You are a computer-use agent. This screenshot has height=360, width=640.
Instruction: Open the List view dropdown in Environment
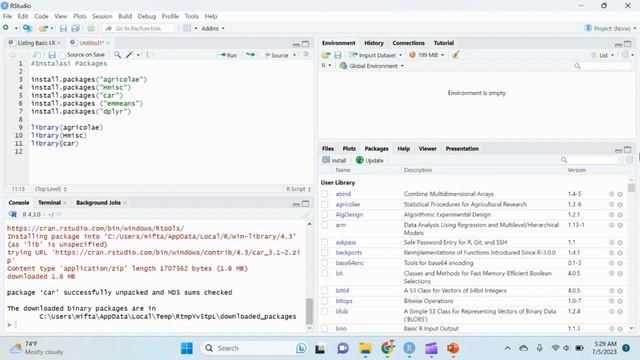point(602,55)
